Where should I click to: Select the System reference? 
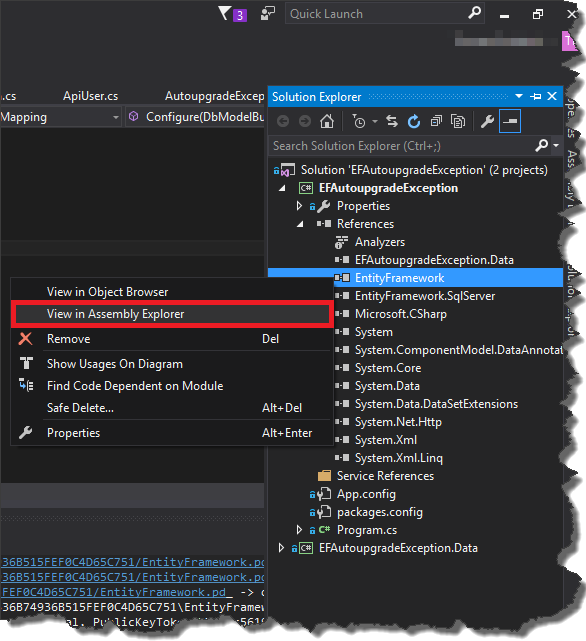[x=373, y=332]
